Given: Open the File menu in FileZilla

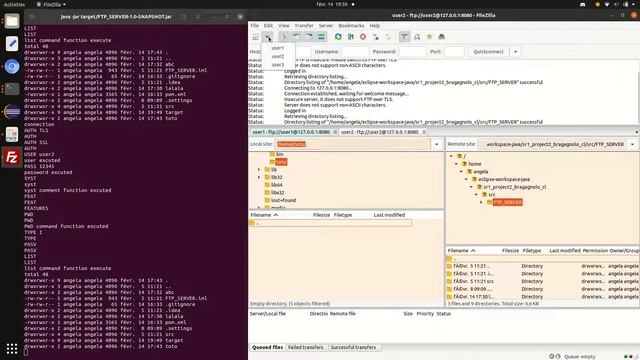Looking at the screenshot, I should coord(255,26).
